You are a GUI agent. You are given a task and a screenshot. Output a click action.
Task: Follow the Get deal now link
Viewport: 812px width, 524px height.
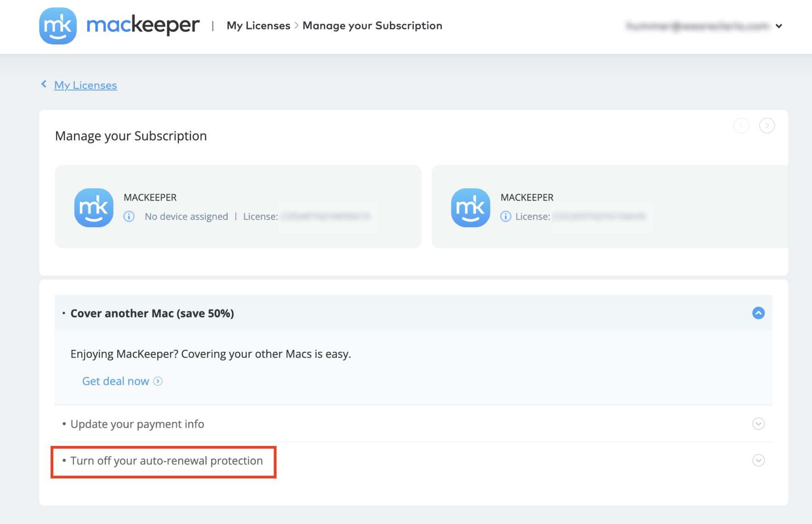click(x=116, y=381)
